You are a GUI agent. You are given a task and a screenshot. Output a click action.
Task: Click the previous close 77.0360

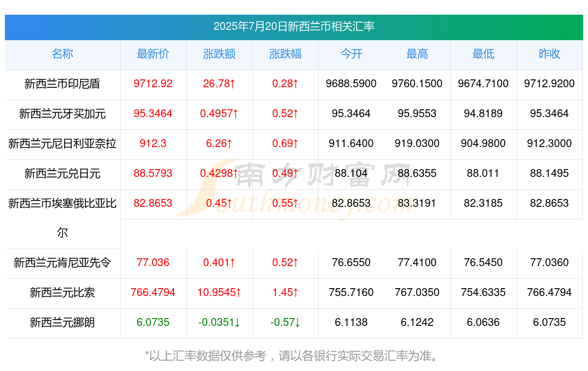[549, 263]
